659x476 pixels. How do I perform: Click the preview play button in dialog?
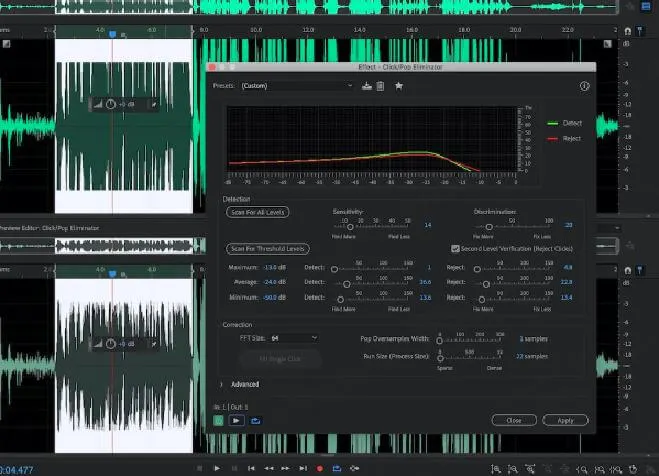(238, 421)
